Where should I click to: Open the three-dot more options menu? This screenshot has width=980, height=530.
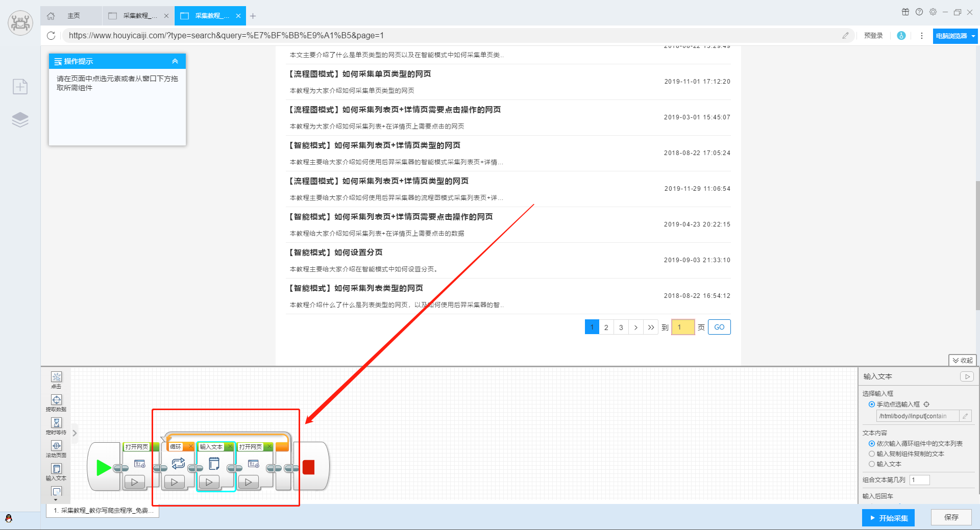pyautogui.click(x=921, y=36)
